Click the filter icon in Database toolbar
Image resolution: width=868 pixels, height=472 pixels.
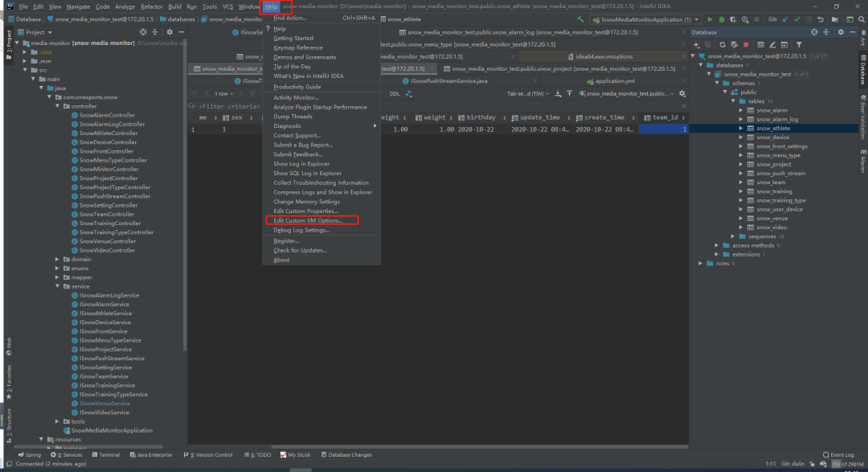(799, 45)
